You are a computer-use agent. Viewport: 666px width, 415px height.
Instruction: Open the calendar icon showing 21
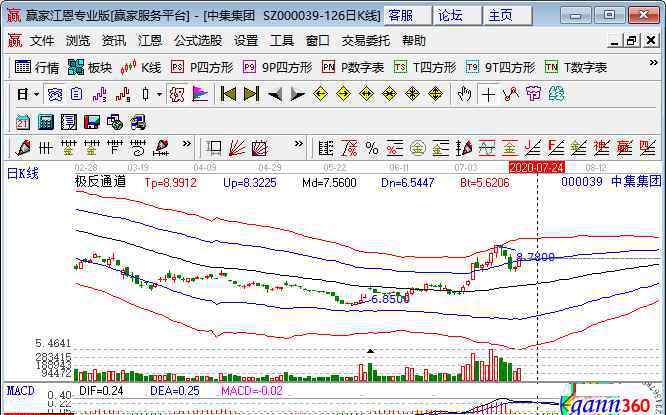pos(23,122)
